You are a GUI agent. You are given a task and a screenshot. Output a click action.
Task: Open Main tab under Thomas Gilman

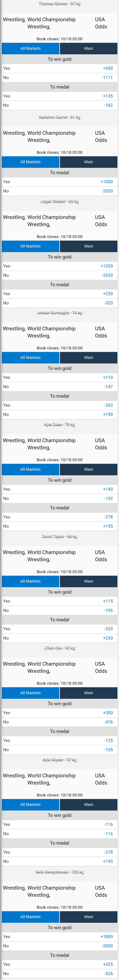[89, 48]
